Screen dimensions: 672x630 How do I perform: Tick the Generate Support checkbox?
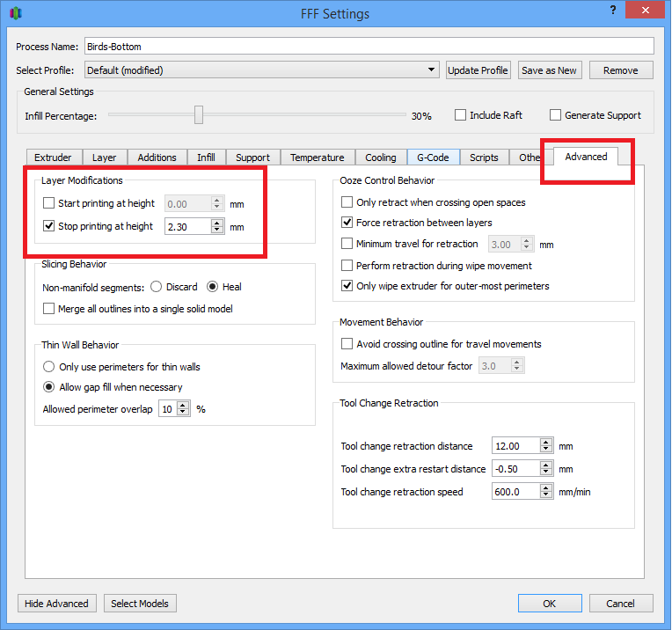[x=555, y=115]
